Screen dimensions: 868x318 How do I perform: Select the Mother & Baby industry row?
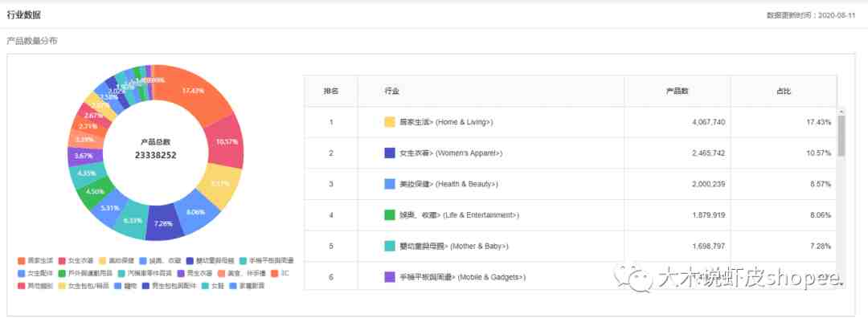click(x=571, y=246)
